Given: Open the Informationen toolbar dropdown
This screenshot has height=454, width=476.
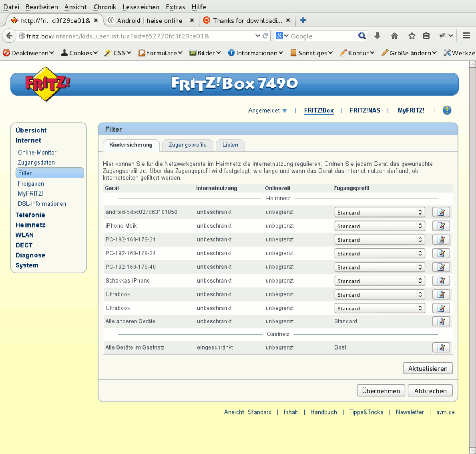Looking at the screenshot, I should coord(255,53).
